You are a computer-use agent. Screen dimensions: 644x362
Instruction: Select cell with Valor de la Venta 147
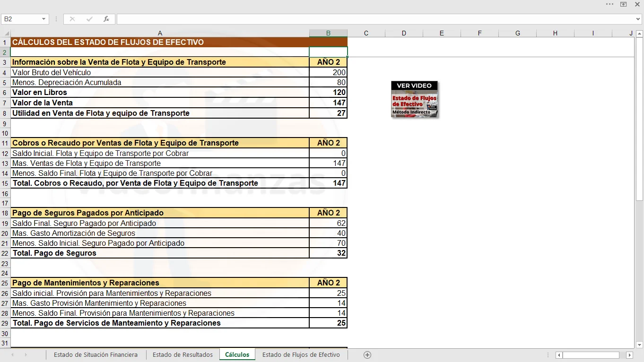(x=328, y=103)
